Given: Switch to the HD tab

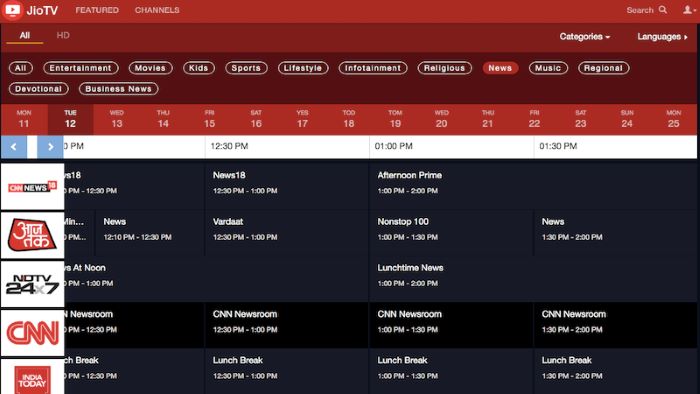Looking at the screenshot, I should [63, 35].
